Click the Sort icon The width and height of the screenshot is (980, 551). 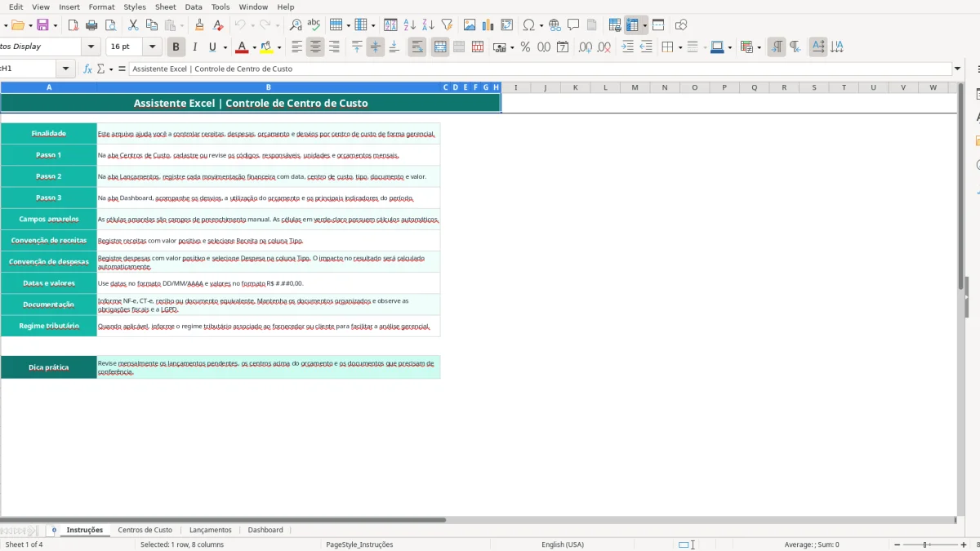pyautogui.click(x=391, y=25)
